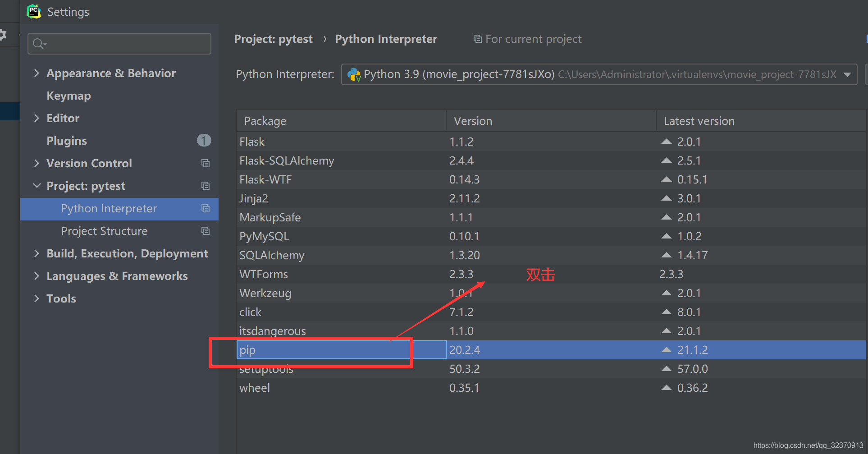Select the MarkupSafe package name
The height and width of the screenshot is (454, 868).
pos(270,218)
